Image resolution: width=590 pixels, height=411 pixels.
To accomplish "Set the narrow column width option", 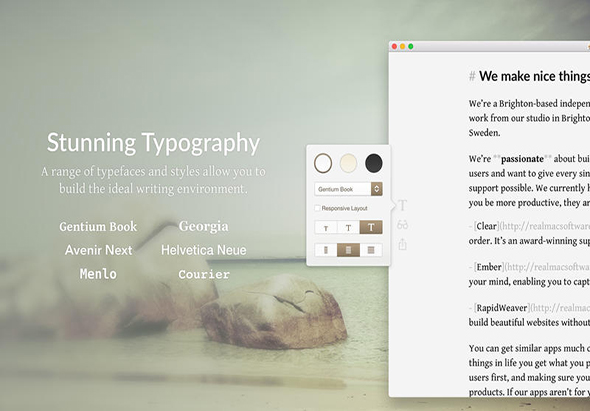I will click(x=326, y=250).
